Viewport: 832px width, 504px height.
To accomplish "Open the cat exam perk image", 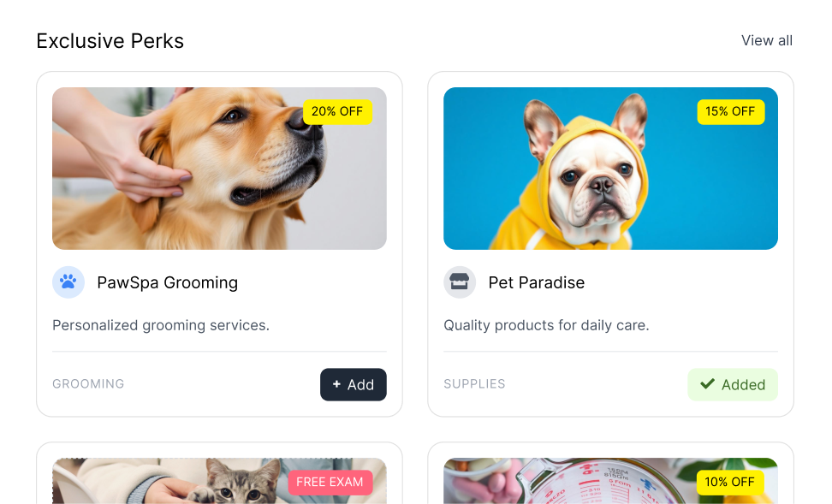I will [x=219, y=481].
